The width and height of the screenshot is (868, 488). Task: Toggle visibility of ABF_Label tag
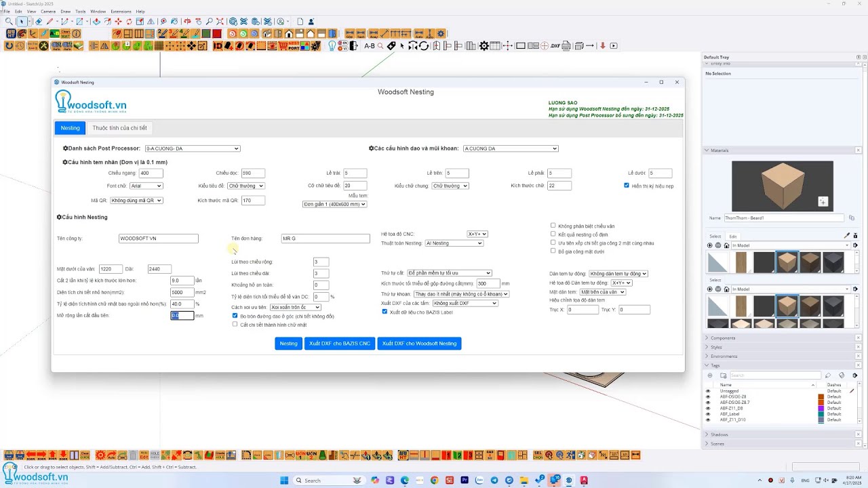(x=708, y=414)
